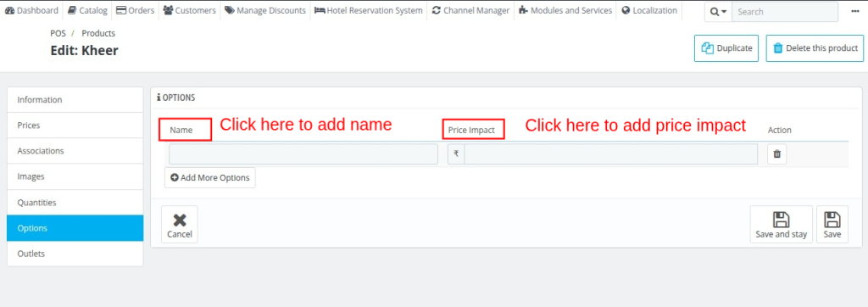Switch to the Outlets tab
Viewport: 868px width, 307px height.
(x=75, y=254)
